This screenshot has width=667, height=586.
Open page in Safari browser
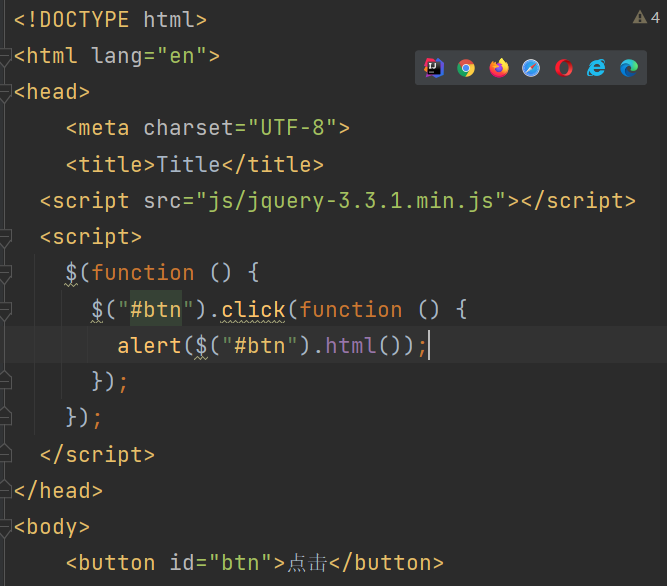click(531, 68)
